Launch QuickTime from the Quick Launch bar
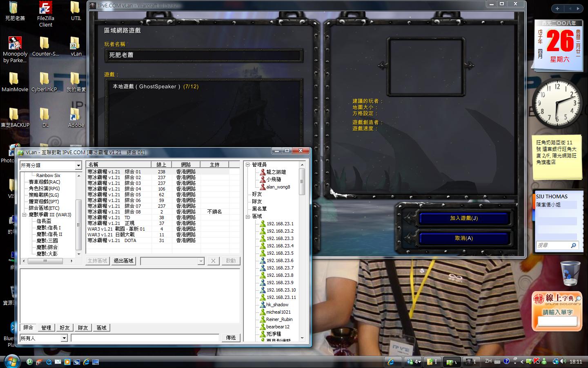 tap(49, 362)
